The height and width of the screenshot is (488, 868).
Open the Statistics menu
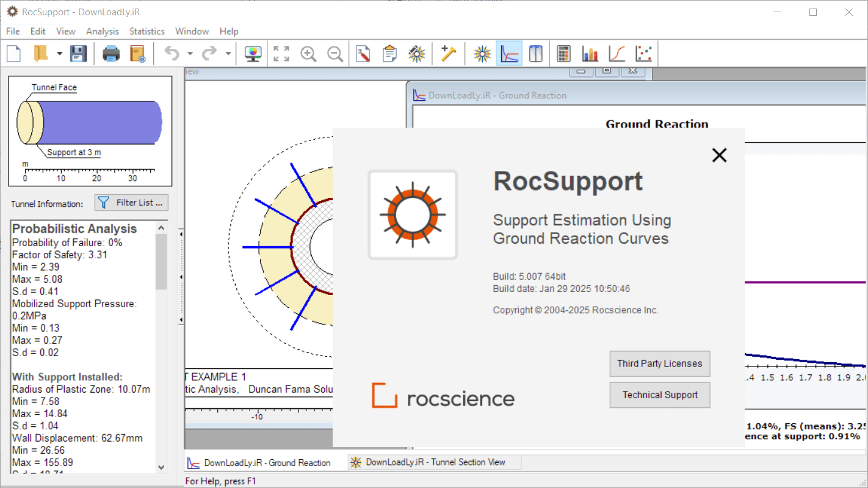click(x=146, y=31)
